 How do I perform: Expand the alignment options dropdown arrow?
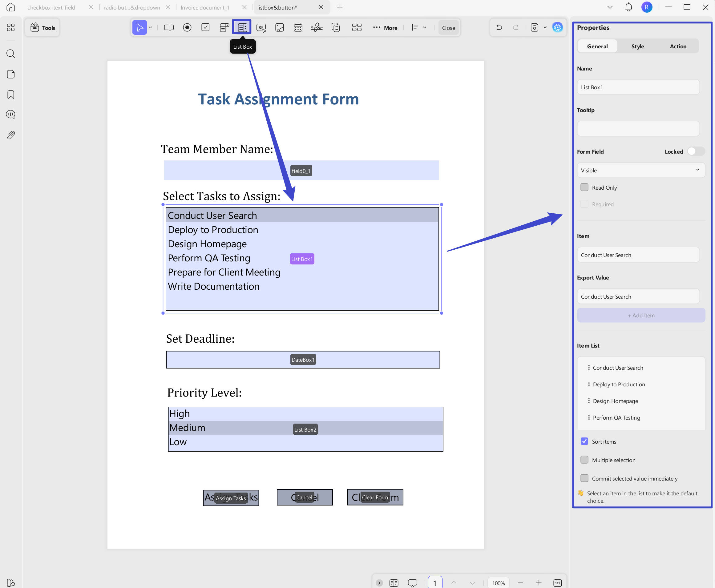[x=424, y=27]
